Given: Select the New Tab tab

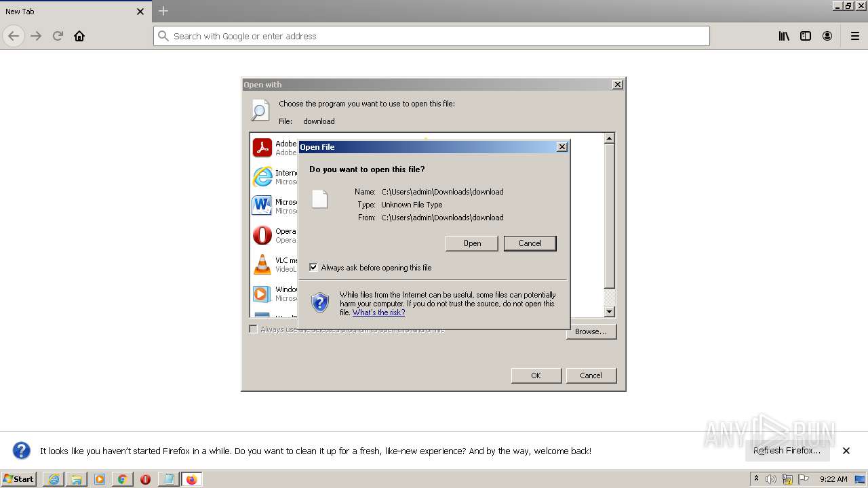Looking at the screenshot, I should (x=75, y=12).
